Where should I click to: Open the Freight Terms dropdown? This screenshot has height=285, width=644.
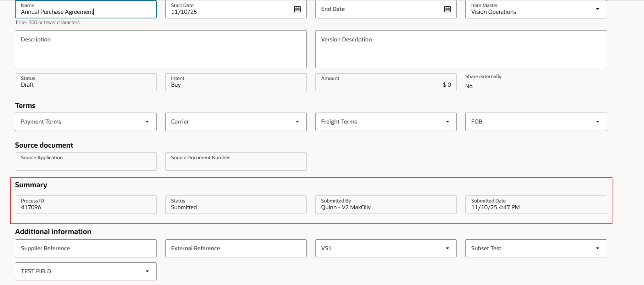[x=447, y=122]
